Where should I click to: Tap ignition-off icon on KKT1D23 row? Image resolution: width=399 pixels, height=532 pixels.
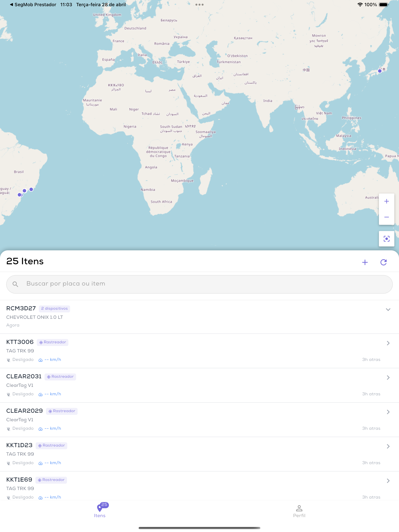tap(9, 463)
